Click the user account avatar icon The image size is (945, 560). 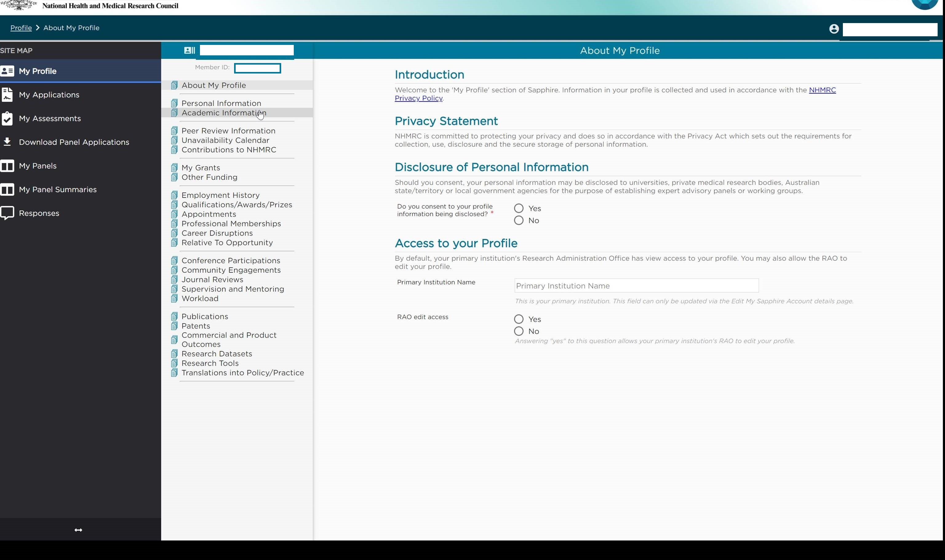(x=834, y=29)
